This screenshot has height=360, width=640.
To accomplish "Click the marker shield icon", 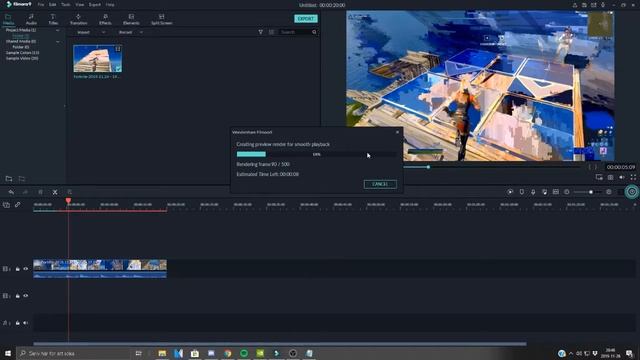I will pos(522,192).
